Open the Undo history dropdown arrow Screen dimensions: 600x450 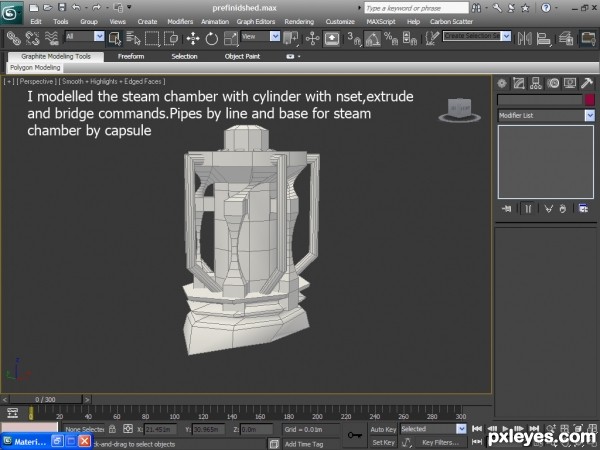[x=86, y=8]
